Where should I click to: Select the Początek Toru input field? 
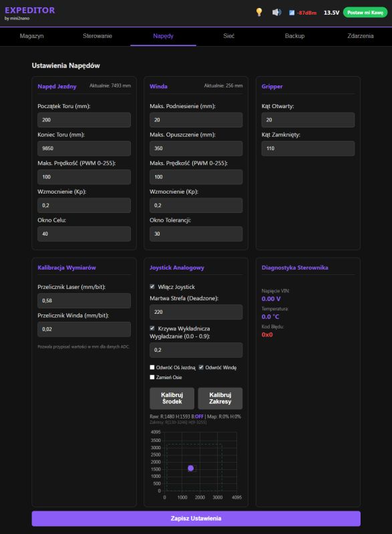point(83,120)
